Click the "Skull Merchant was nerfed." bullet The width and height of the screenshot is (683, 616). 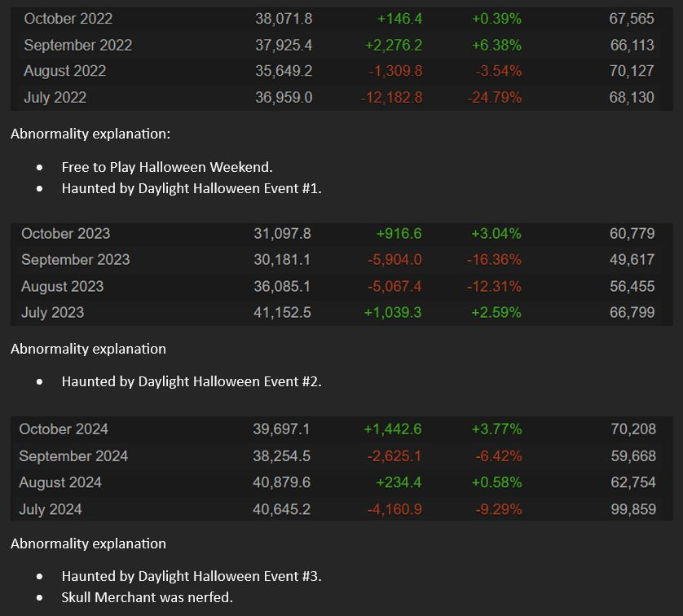click(x=148, y=598)
